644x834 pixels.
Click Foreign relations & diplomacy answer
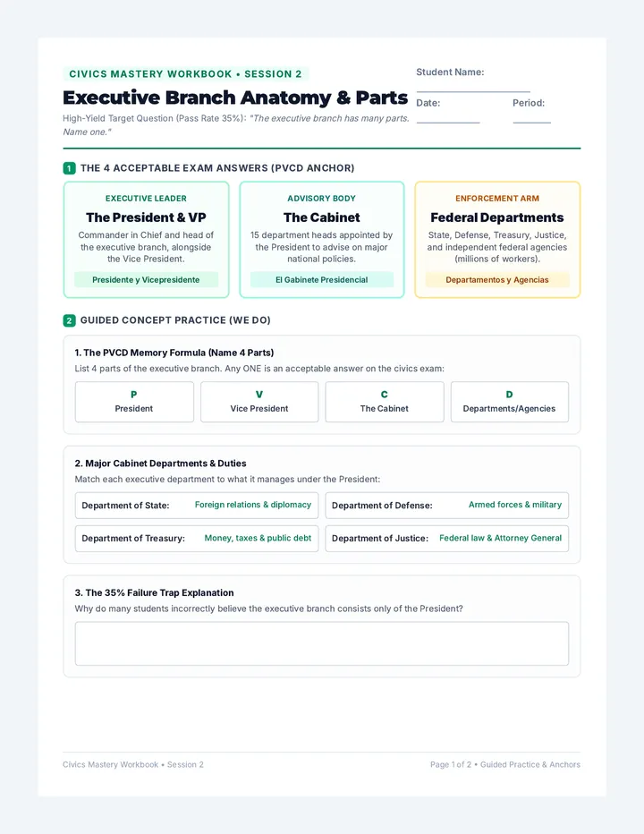252,505
